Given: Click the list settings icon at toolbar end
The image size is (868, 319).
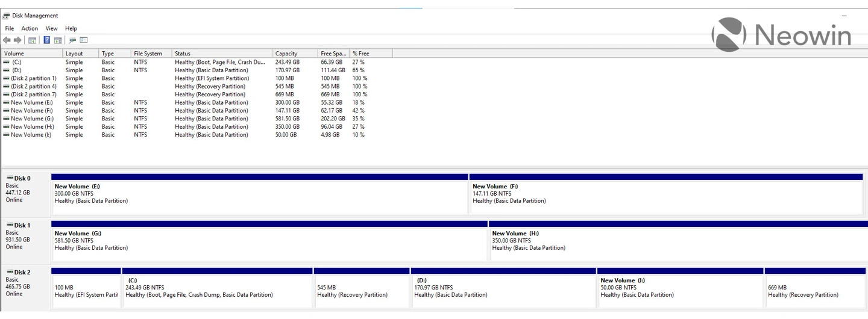Looking at the screenshot, I should 84,40.
